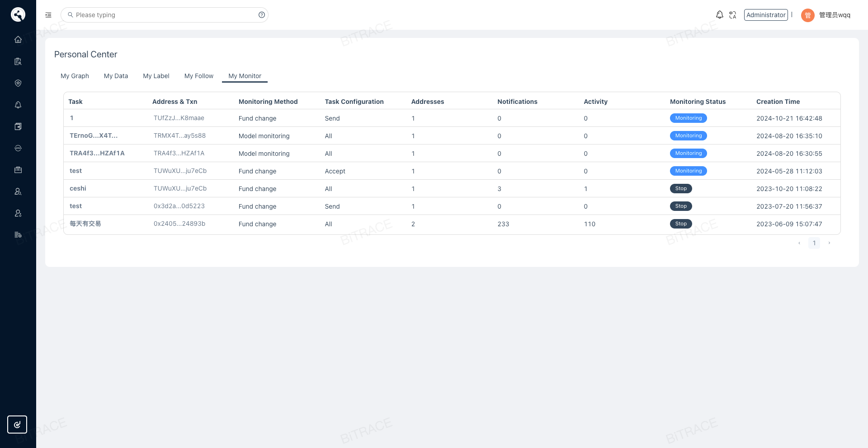
Task: Toggle Stop status for 每天有交易 task
Action: [x=681, y=224]
